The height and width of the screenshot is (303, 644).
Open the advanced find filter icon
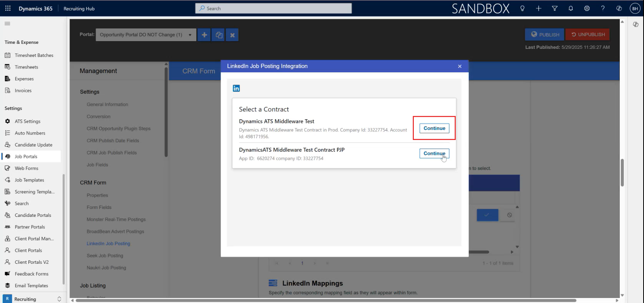(554, 8)
